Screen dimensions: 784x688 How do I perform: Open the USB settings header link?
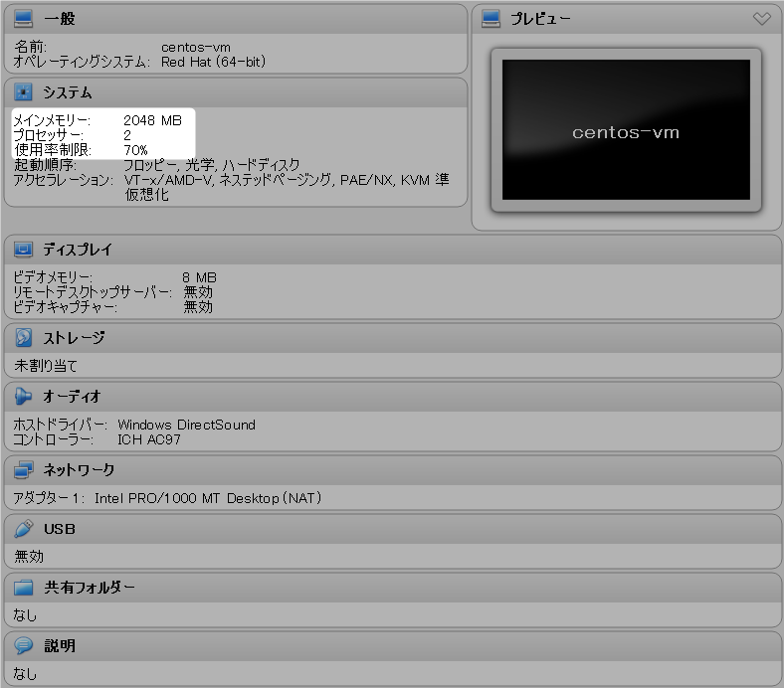click(x=60, y=529)
